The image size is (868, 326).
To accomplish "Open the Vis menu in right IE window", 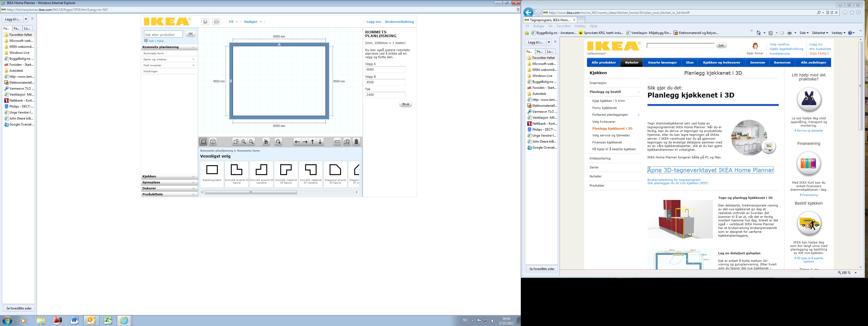I will point(550,26).
